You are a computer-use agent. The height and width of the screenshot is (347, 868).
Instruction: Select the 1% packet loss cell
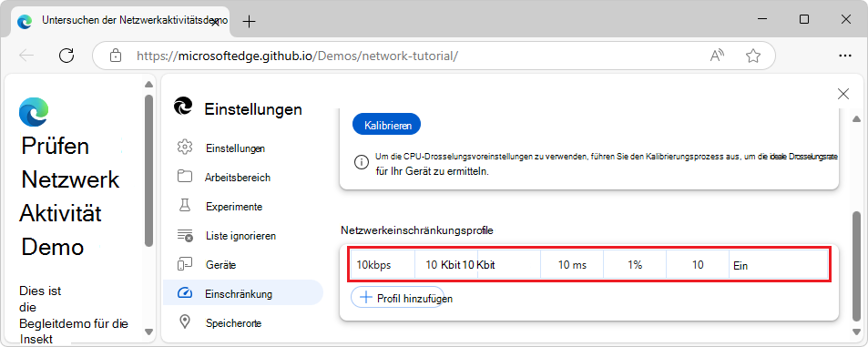tap(635, 264)
